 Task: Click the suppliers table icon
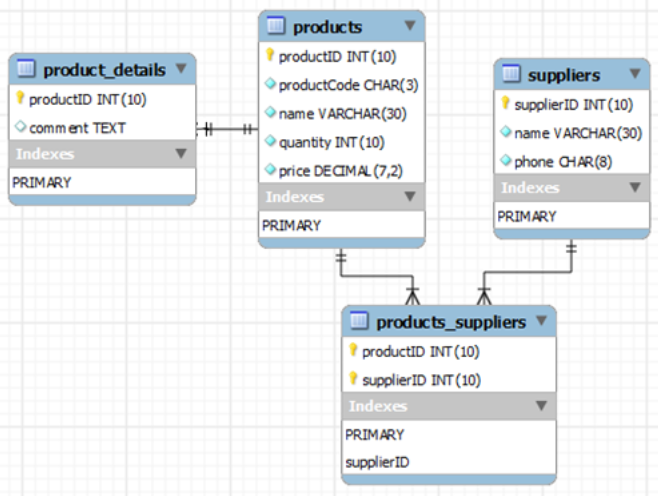point(511,73)
